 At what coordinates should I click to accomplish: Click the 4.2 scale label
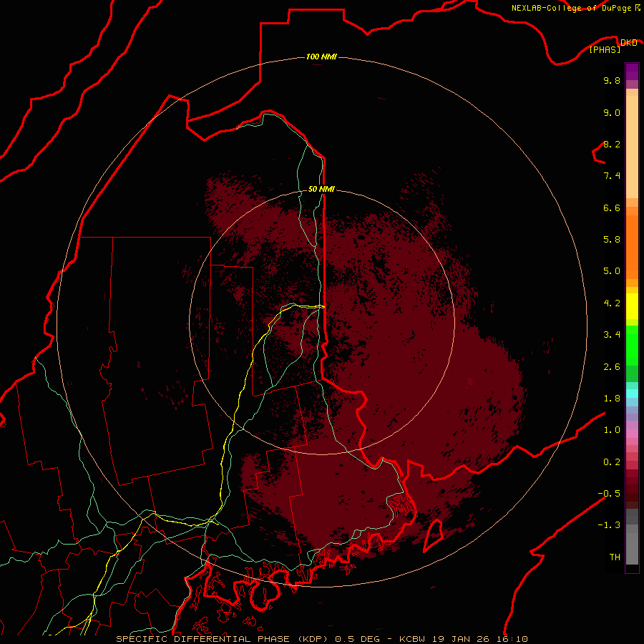[x=612, y=303]
